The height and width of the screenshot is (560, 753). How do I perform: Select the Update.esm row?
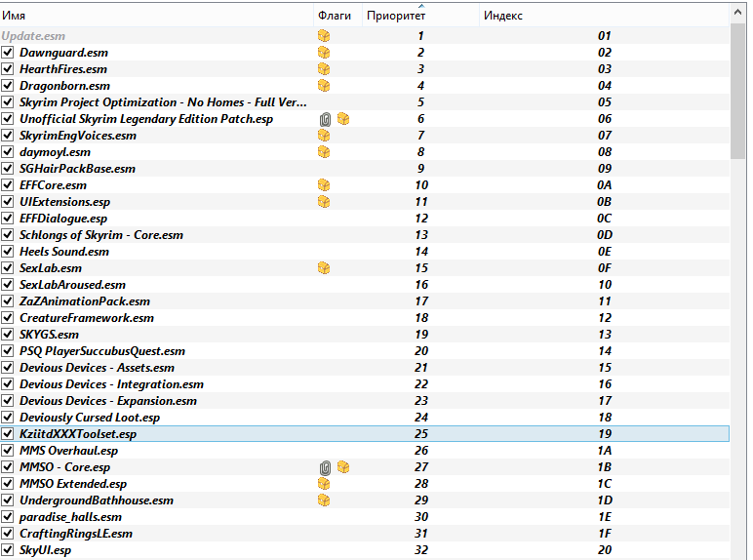365,36
